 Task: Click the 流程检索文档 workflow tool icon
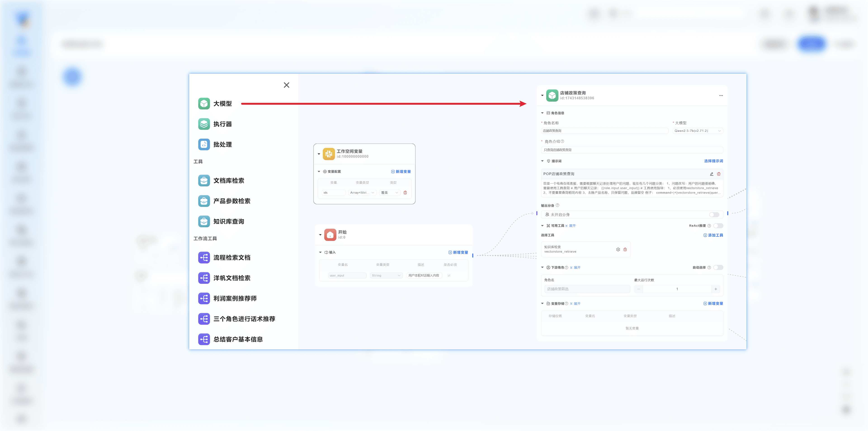click(x=204, y=258)
